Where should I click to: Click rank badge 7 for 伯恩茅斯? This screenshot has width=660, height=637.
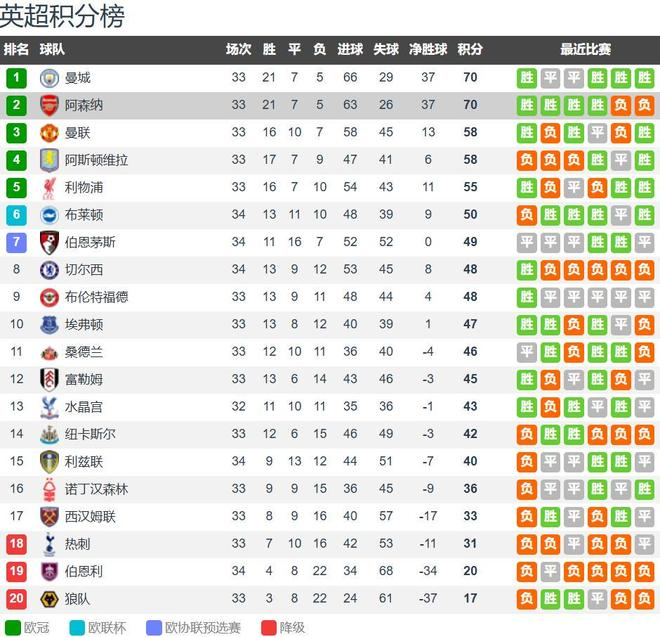(x=17, y=242)
